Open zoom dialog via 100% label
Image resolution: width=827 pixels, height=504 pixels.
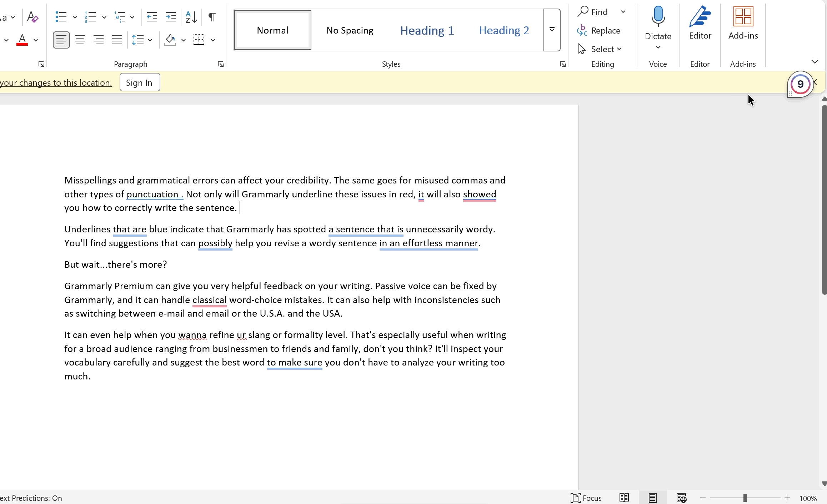tap(808, 498)
